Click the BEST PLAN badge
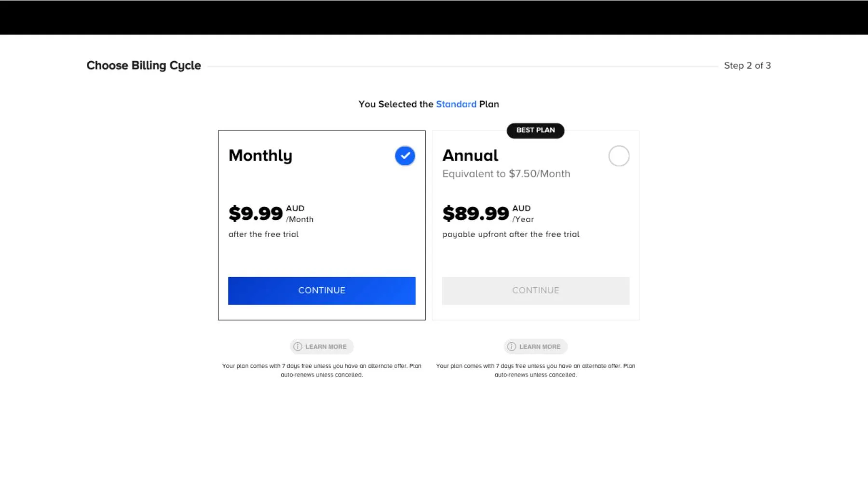The height and width of the screenshot is (482, 868). pyautogui.click(x=535, y=130)
